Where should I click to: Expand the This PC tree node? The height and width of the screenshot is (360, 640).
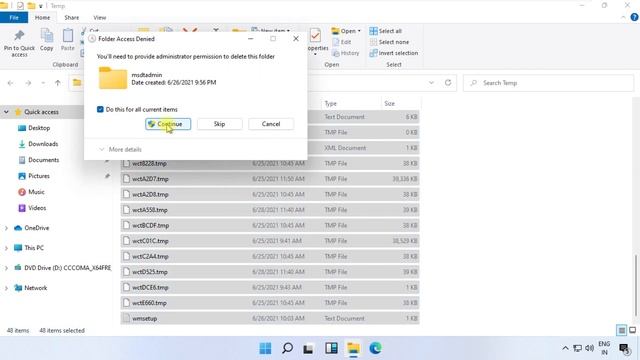(6, 248)
